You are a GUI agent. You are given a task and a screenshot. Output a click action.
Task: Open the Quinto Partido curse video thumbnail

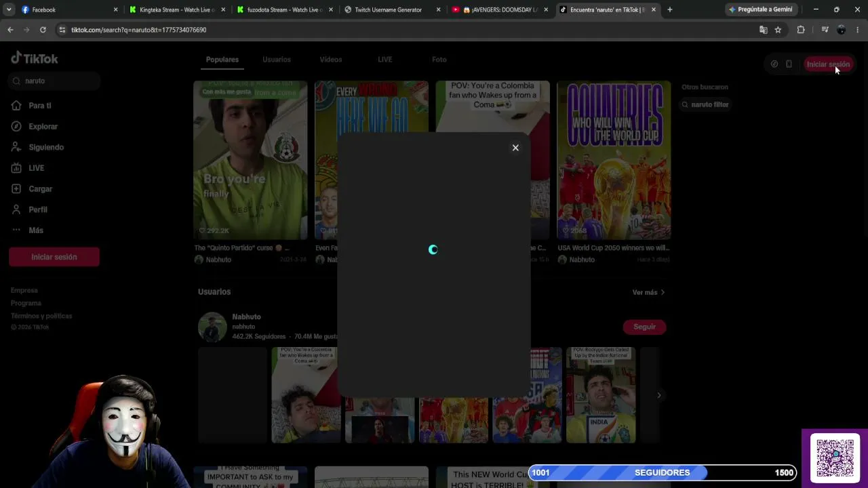(x=250, y=161)
